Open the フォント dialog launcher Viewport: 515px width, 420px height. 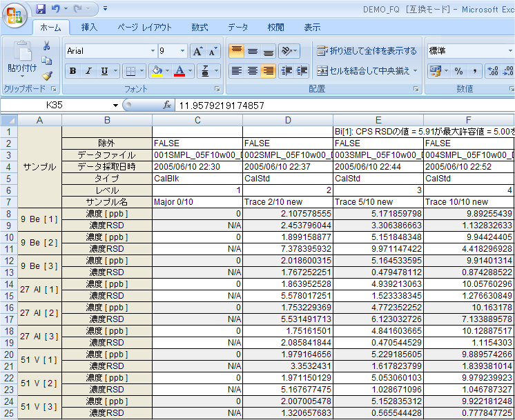click(x=217, y=89)
